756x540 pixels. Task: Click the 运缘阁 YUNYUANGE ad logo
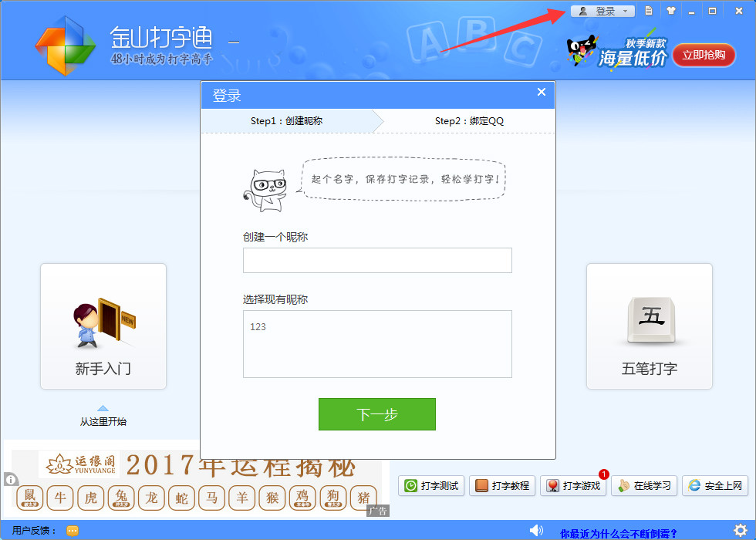coord(79,464)
